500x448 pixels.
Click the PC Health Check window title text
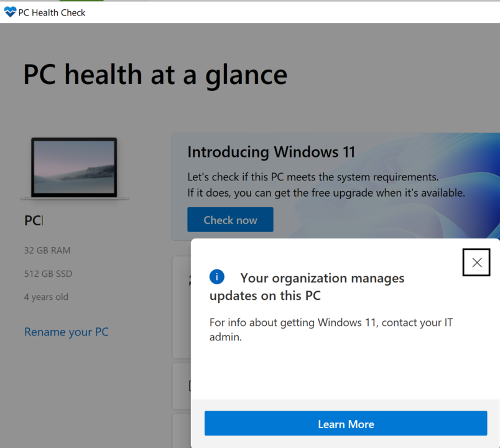point(52,12)
